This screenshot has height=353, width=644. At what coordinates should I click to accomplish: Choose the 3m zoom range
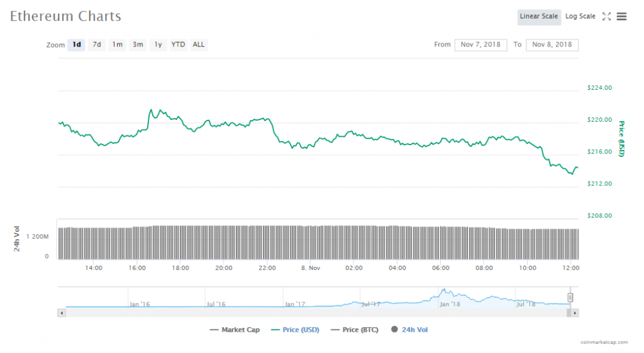138,45
